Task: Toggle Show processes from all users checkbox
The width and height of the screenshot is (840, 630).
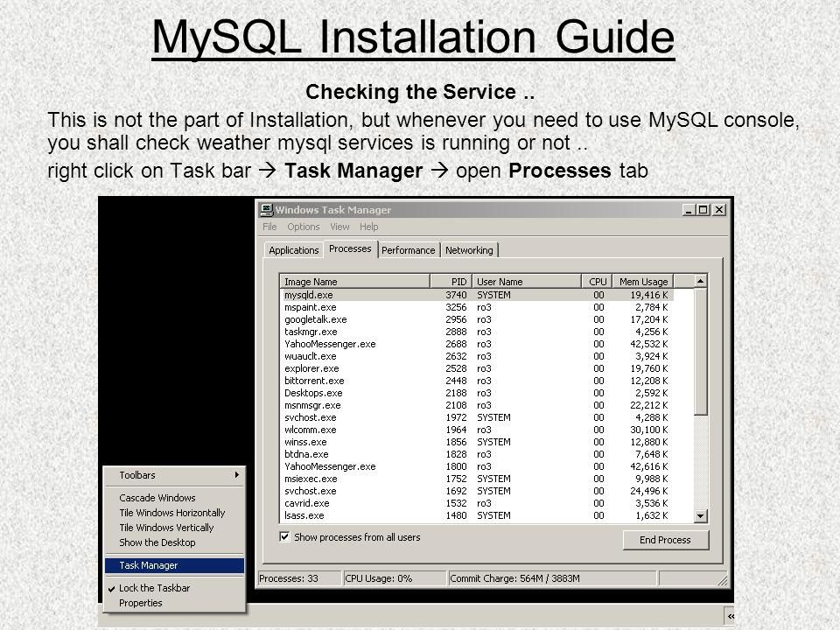Action: pos(284,536)
